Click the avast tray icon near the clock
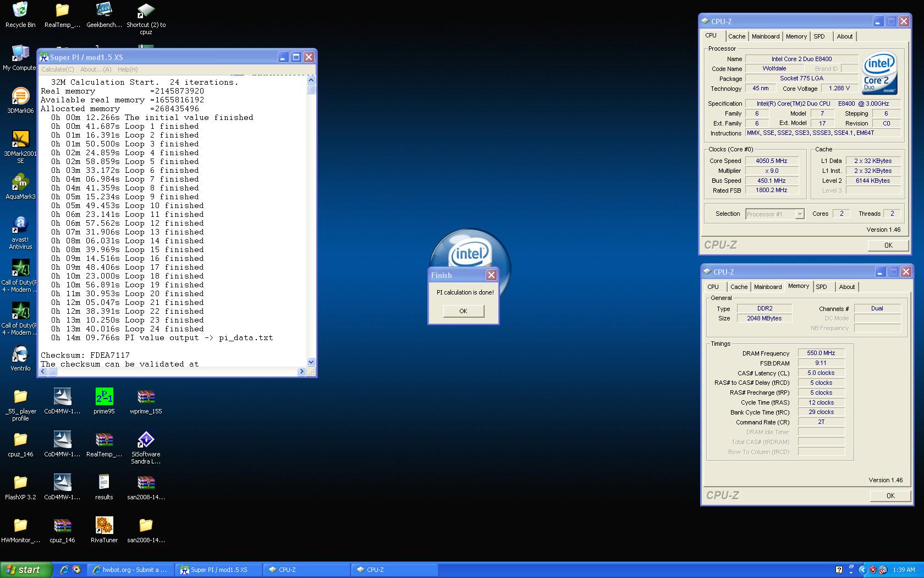 [x=883, y=570]
